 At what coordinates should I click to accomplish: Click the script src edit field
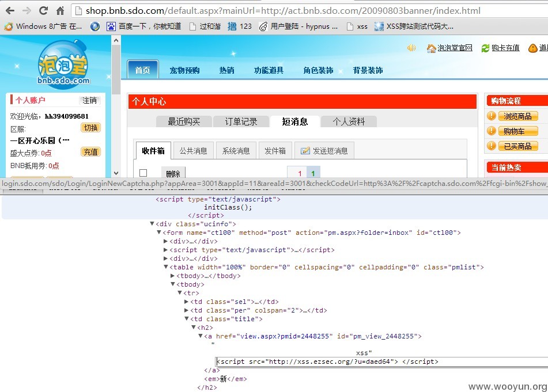pyautogui.click(x=381, y=361)
